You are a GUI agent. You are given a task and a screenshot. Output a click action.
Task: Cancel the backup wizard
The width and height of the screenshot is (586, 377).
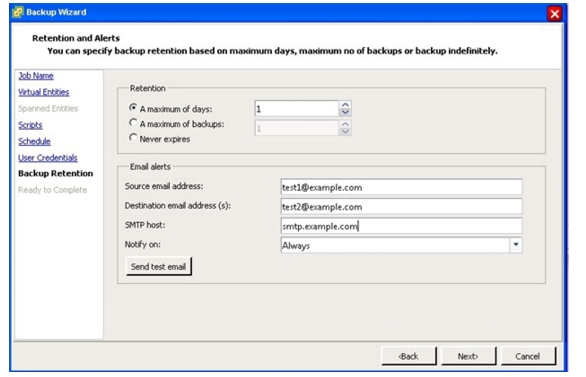pyautogui.click(x=528, y=356)
